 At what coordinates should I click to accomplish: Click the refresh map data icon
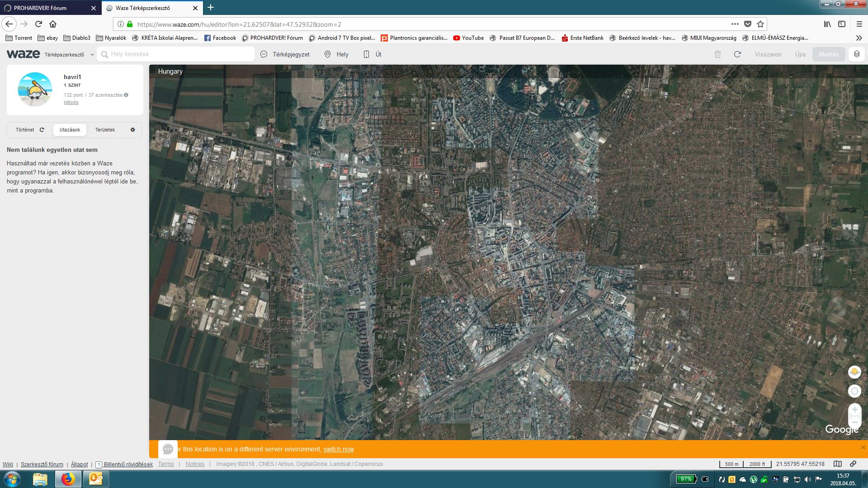point(737,54)
